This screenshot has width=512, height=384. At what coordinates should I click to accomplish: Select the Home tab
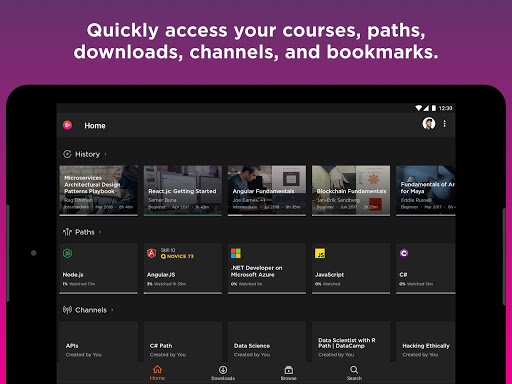(x=157, y=373)
